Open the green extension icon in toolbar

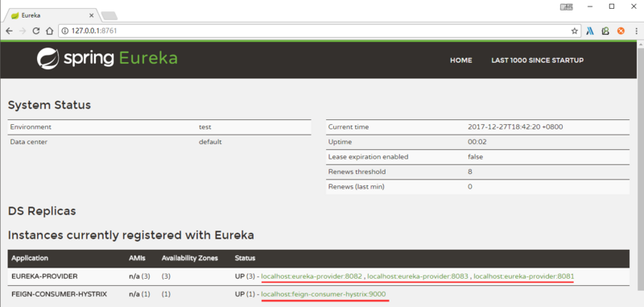tap(605, 31)
